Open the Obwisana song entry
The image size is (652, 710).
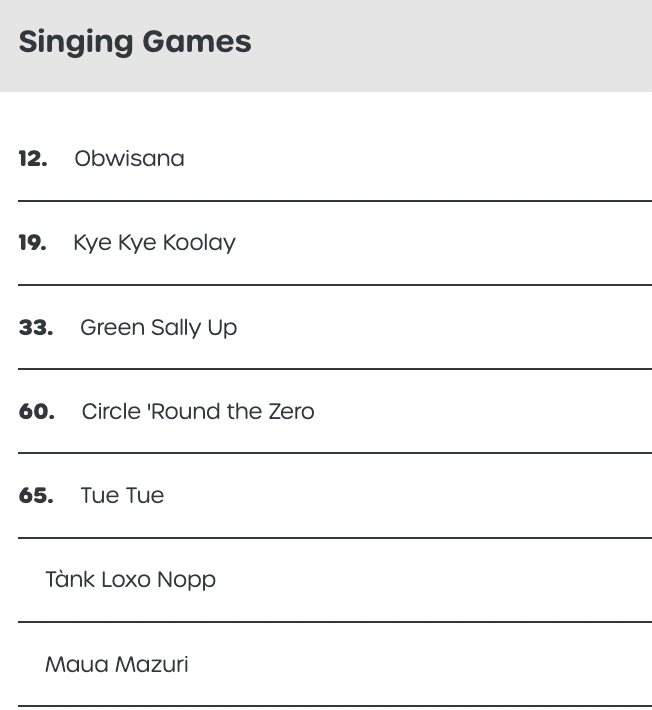(129, 159)
